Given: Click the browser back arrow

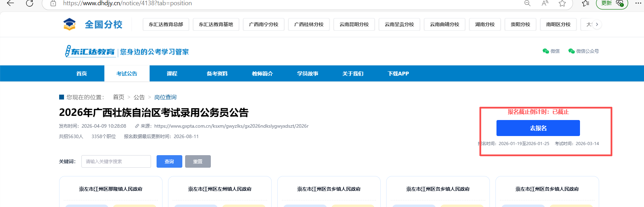Looking at the screenshot, I should click(x=10, y=3).
